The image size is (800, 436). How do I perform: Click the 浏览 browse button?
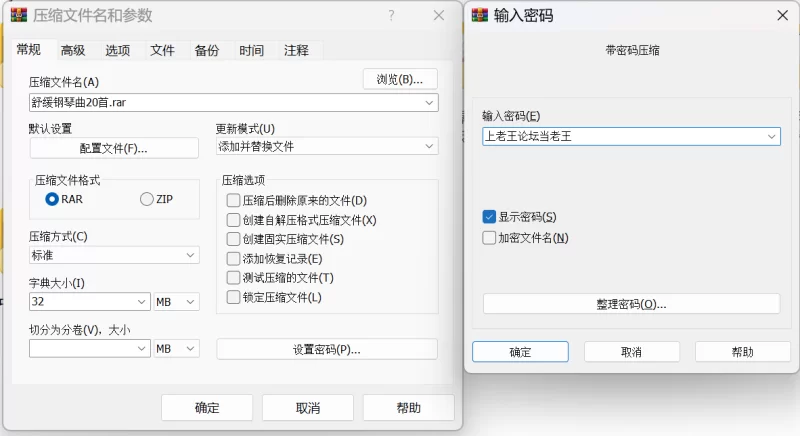click(399, 80)
